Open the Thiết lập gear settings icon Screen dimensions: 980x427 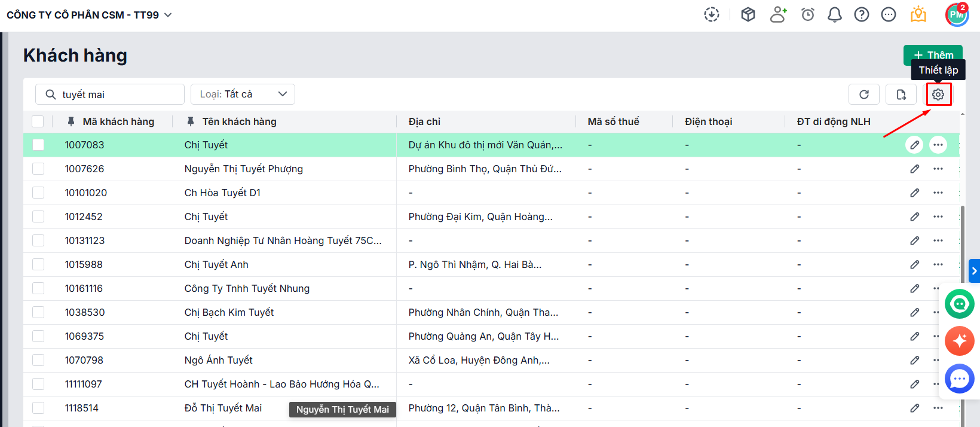pos(938,94)
